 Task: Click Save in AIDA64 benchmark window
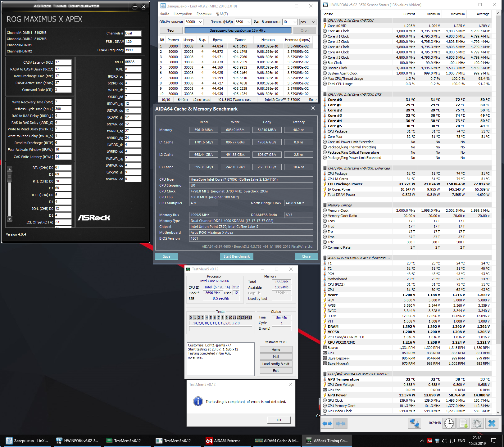[x=167, y=256]
